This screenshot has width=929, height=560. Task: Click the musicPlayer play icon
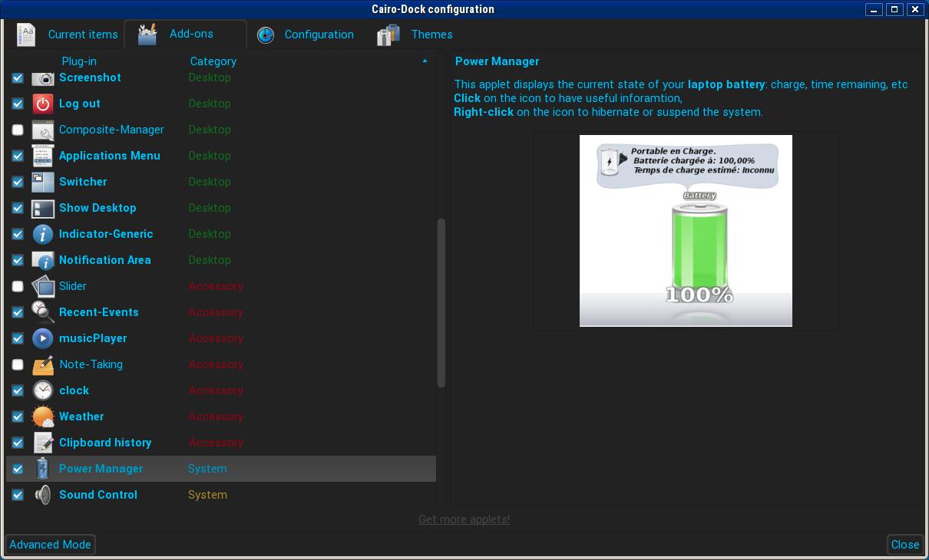coord(43,338)
